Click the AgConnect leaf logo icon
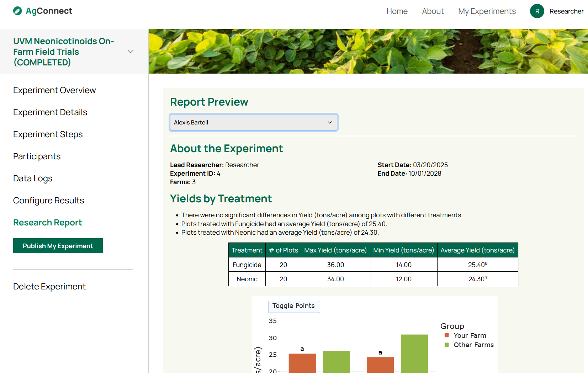The height and width of the screenshot is (373, 588). 17,11
